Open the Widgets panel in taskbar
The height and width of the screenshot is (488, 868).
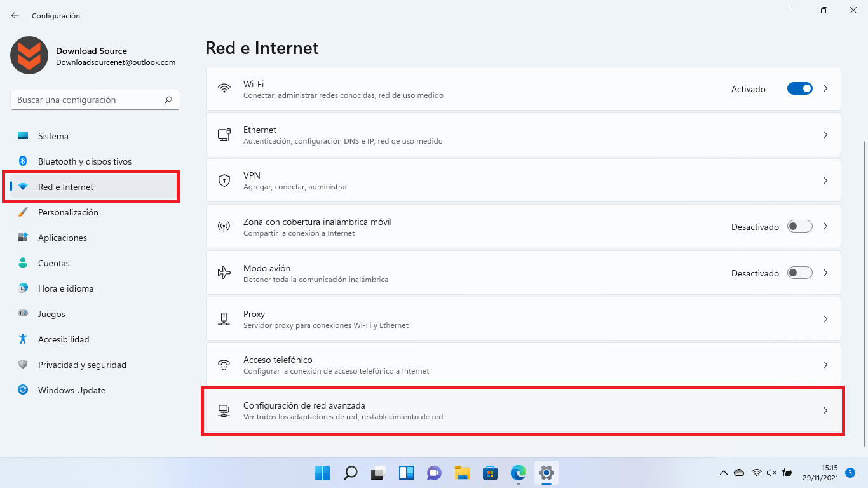pos(407,473)
